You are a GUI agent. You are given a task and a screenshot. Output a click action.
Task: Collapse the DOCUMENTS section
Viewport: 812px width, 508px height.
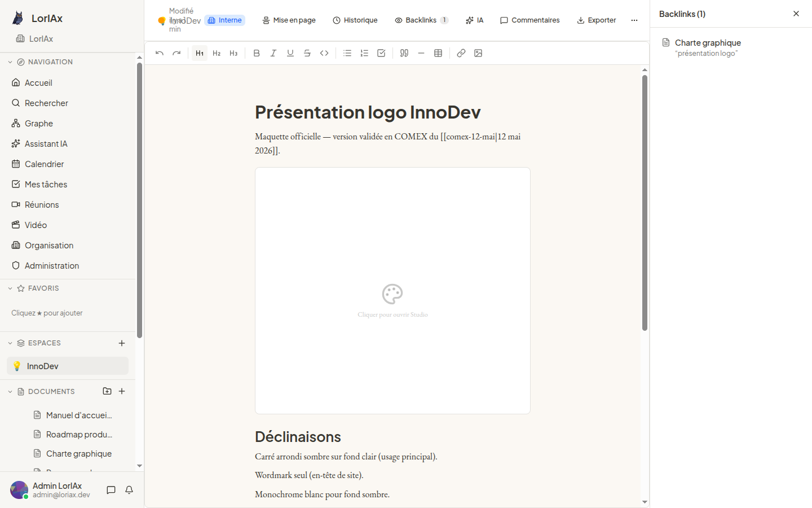click(10, 392)
